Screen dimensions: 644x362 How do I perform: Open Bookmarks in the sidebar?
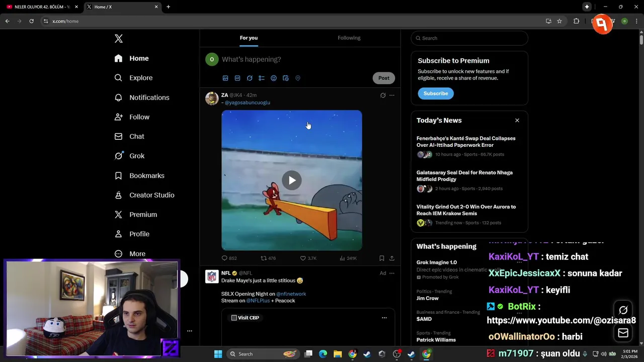[139, 175]
